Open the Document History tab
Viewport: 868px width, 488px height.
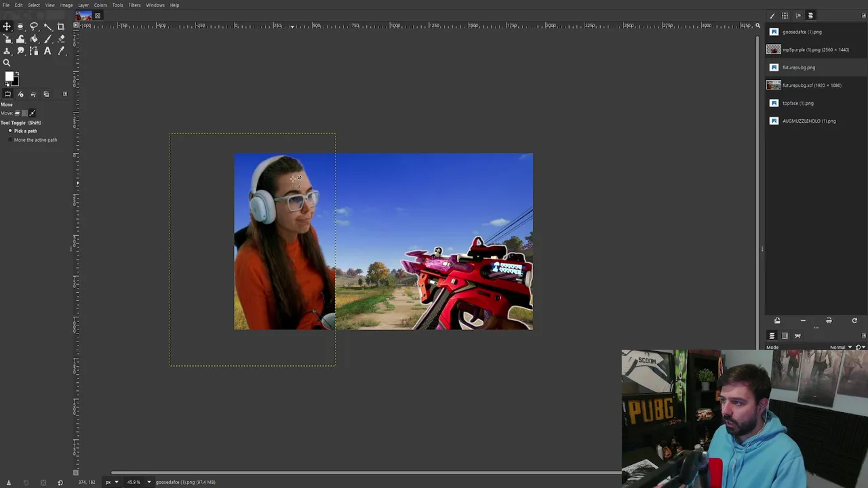(x=810, y=16)
